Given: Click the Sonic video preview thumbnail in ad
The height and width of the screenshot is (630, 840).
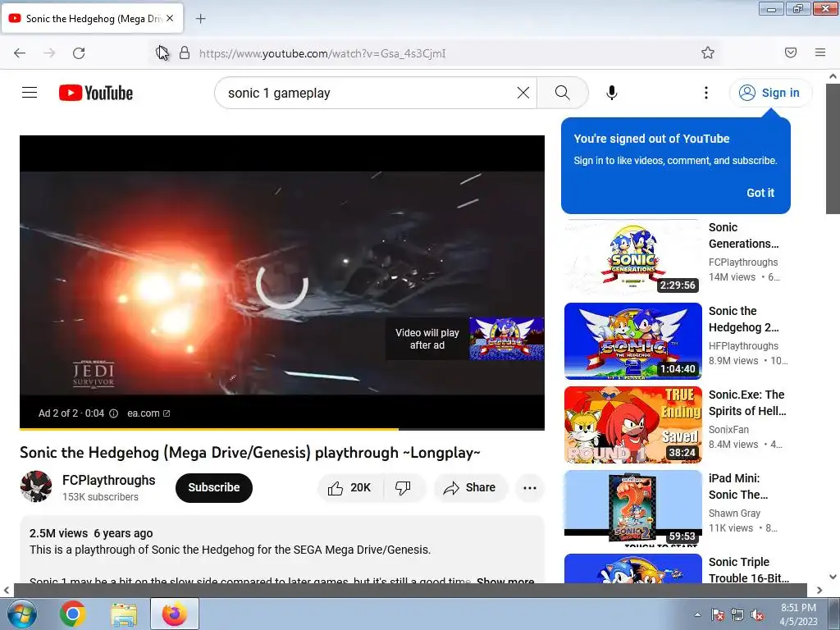Looking at the screenshot, I should coord(506,339).
